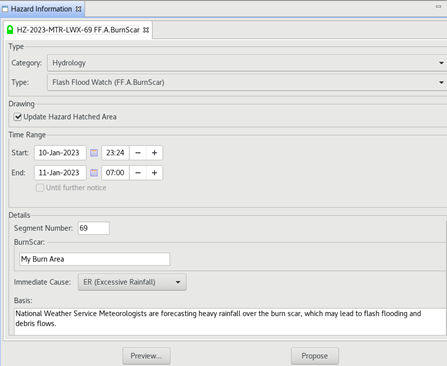Expand the Immediate Cause dropdown
Viewport: 447px width, 366px height.
(132, 282)
